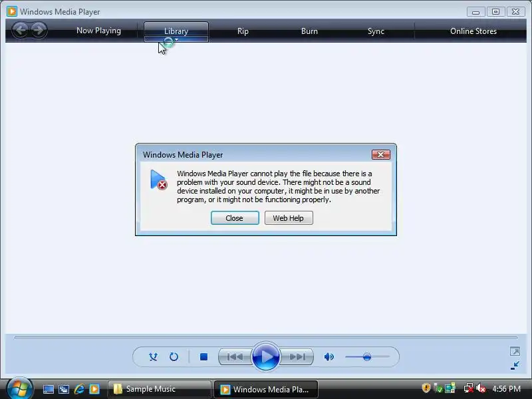Open the green check tray icon
Screen dimensions: 532x399
[x=438, y=388]
